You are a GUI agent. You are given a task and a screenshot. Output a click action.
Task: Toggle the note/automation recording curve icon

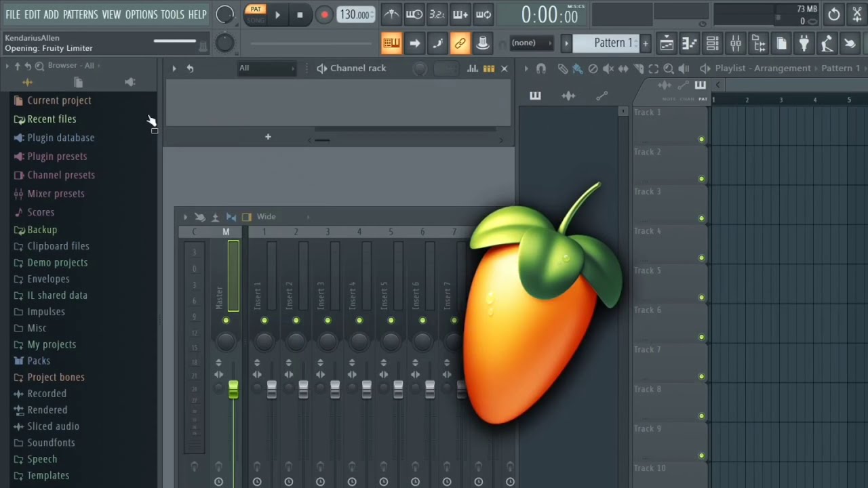pyautogui.click(x=437, y=43)
